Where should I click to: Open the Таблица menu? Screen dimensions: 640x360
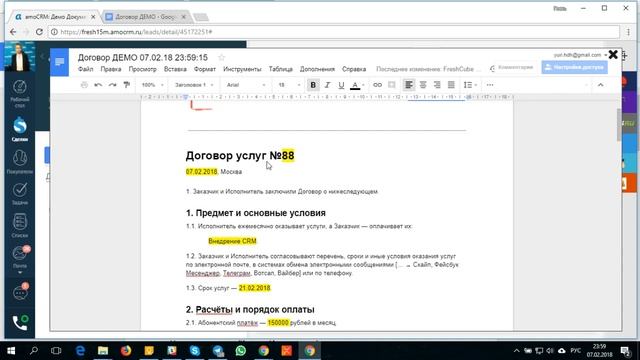tap(280, 69)
